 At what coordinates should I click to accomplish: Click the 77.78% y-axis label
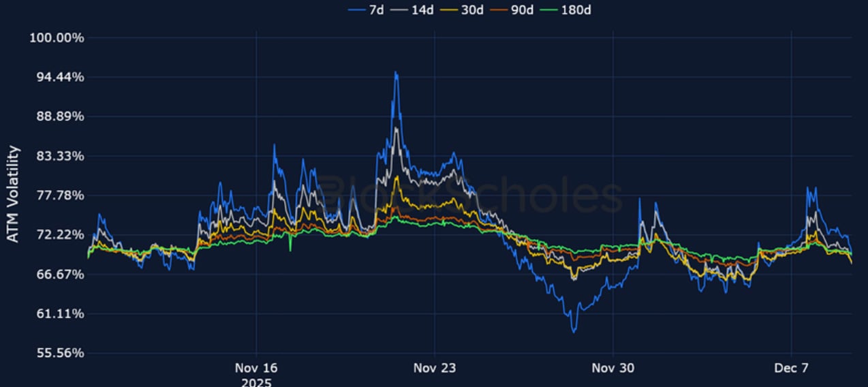59,196
